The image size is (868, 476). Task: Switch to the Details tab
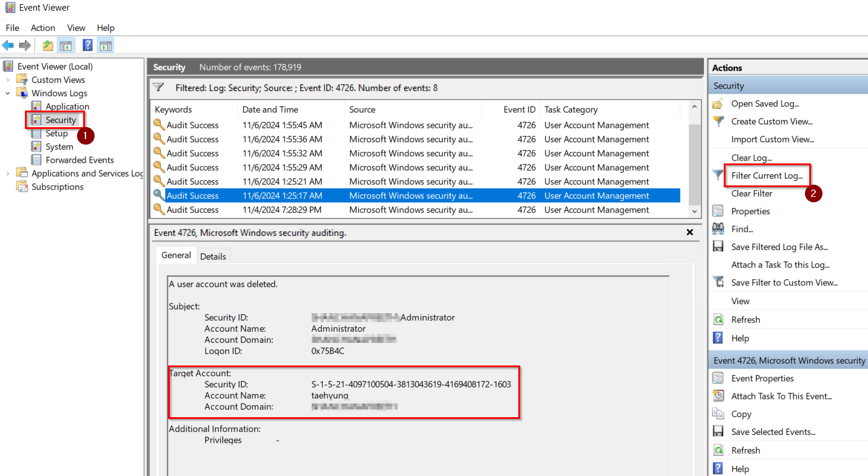coord(213,256)
